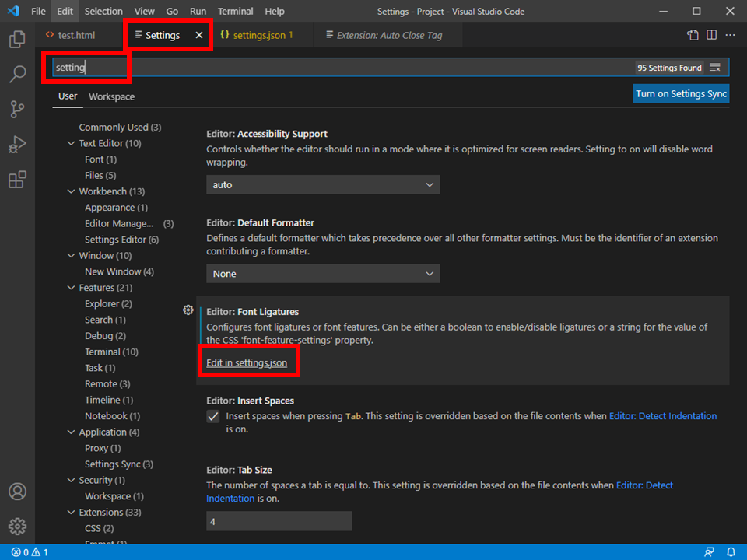Open Manage gear menu in activity bar
747x560 pixels.
[17, 527]
